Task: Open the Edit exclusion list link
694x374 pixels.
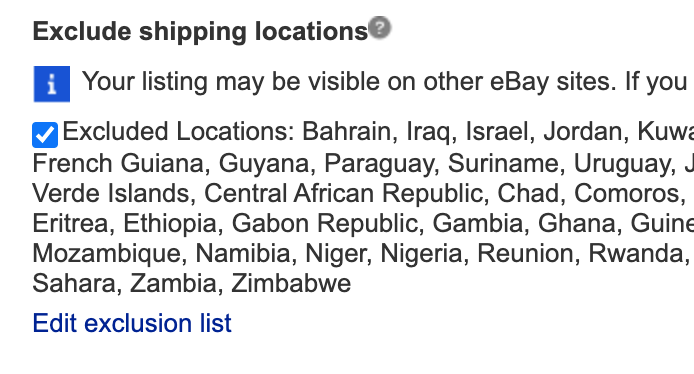Action: (x=132, y=323)
